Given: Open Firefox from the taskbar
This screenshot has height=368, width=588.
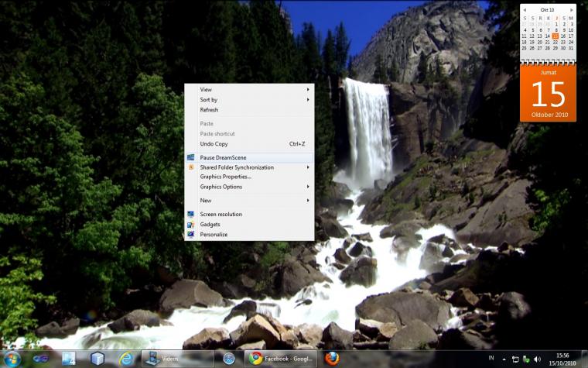Looking at the screenshot, I should click(331, 359).
